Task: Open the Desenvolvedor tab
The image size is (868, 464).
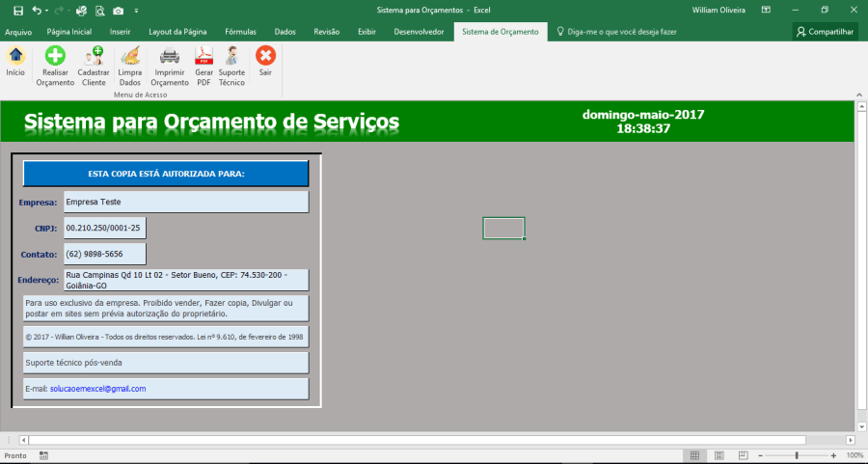Action: pyautogui.click(x=420, y=32)
